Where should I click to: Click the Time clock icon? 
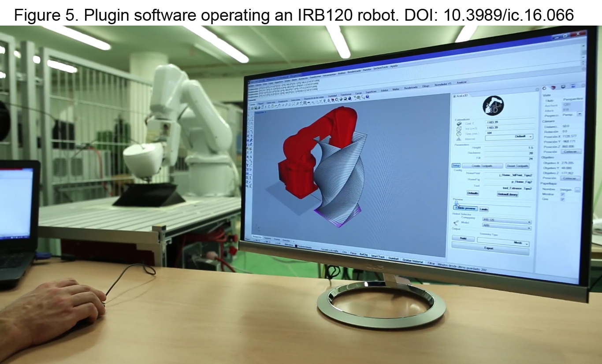(x=459, y=134)
